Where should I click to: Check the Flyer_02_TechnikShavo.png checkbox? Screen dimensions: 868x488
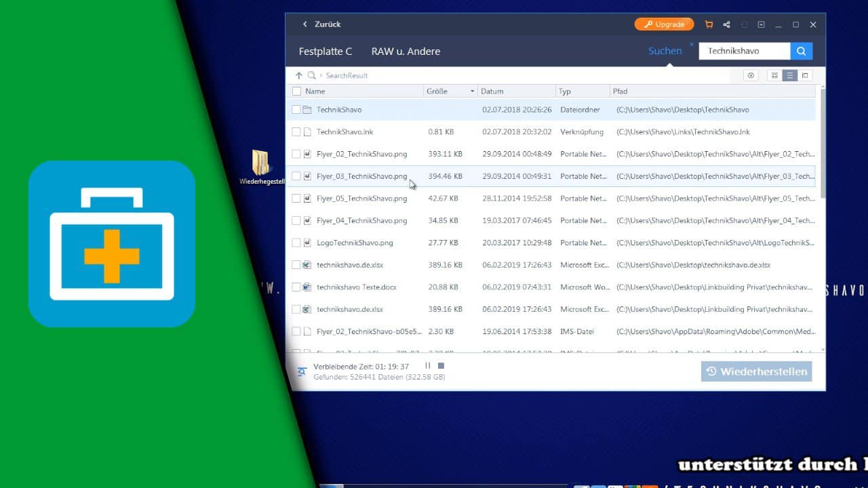pyautogui.click(x=296, y=154)
